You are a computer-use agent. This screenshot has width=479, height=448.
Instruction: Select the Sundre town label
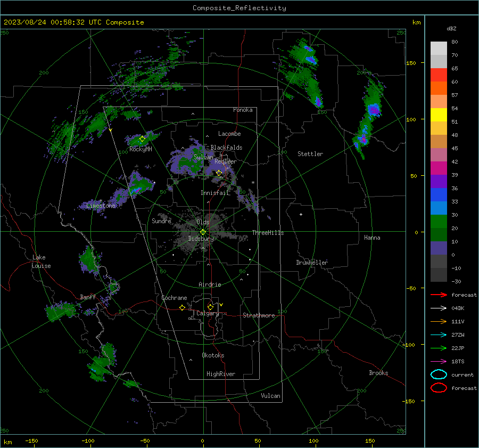pyautogui.click(x=161, y=221)
